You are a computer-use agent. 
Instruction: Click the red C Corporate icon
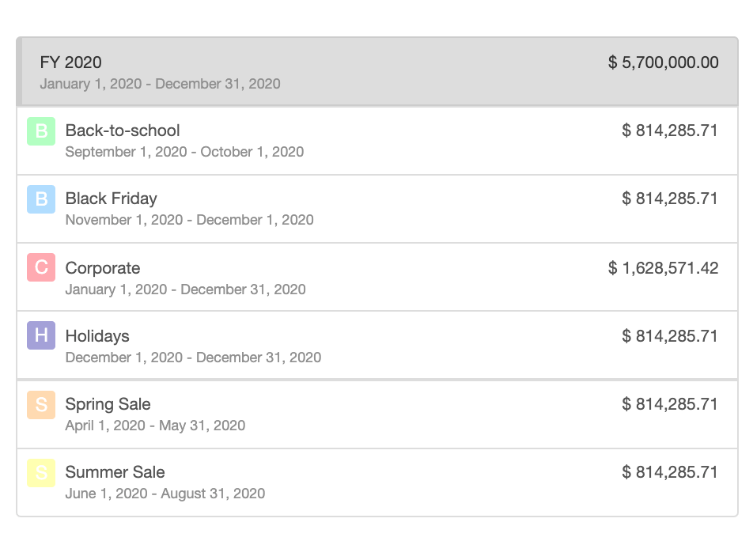(41, 268)
